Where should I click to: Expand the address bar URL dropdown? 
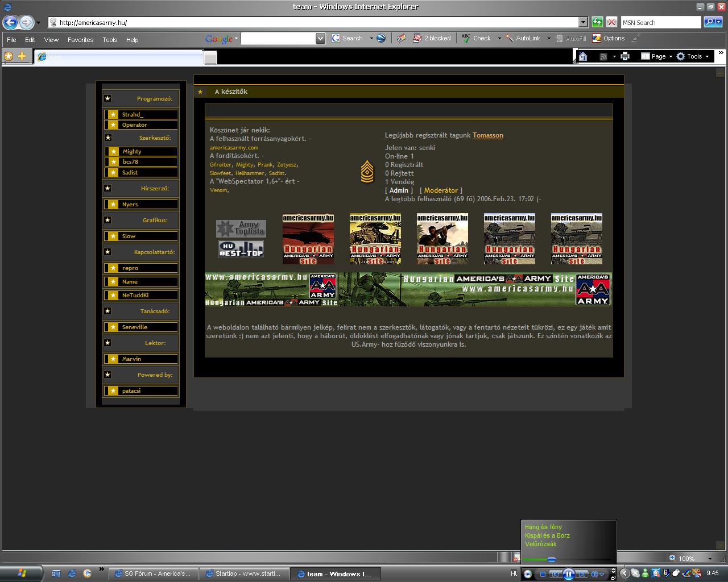pyautogui.click(x=583, y=22)
